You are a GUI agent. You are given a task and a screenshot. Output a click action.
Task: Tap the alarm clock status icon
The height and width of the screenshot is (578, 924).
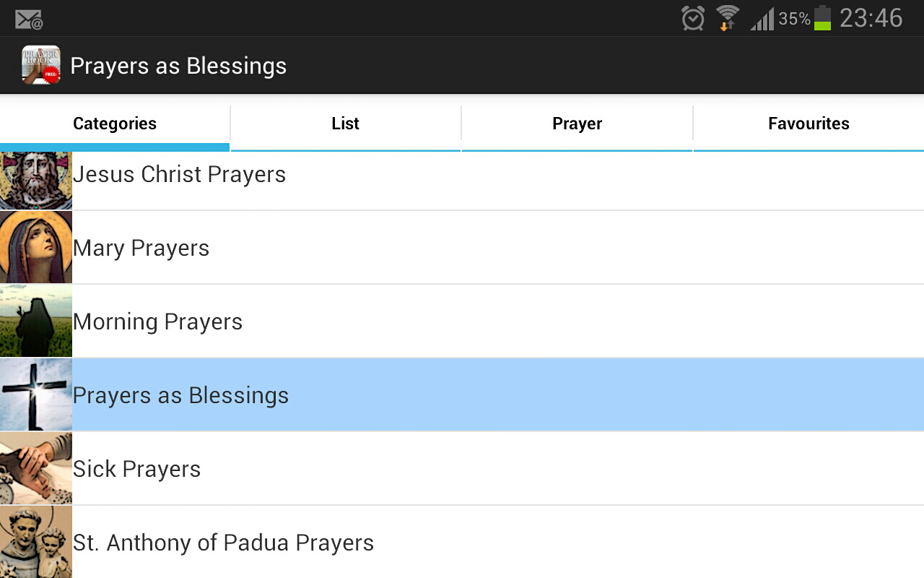click(x=692, y=18)
